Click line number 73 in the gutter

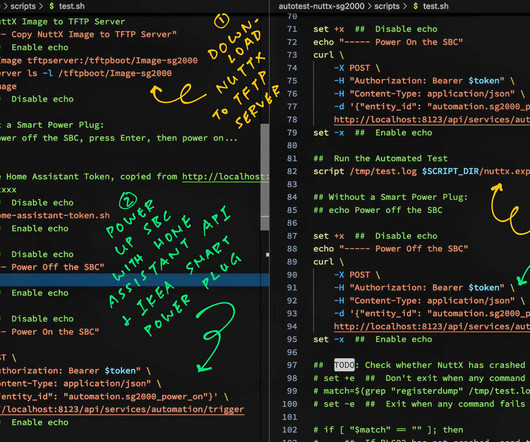pyautogui.click(x=292, y=55)
